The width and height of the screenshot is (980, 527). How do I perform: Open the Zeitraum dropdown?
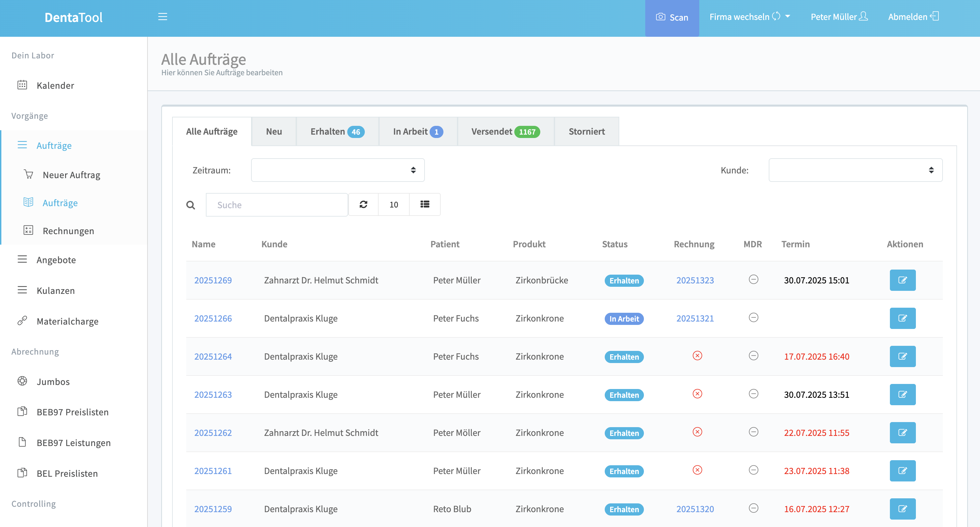(337, 170)
